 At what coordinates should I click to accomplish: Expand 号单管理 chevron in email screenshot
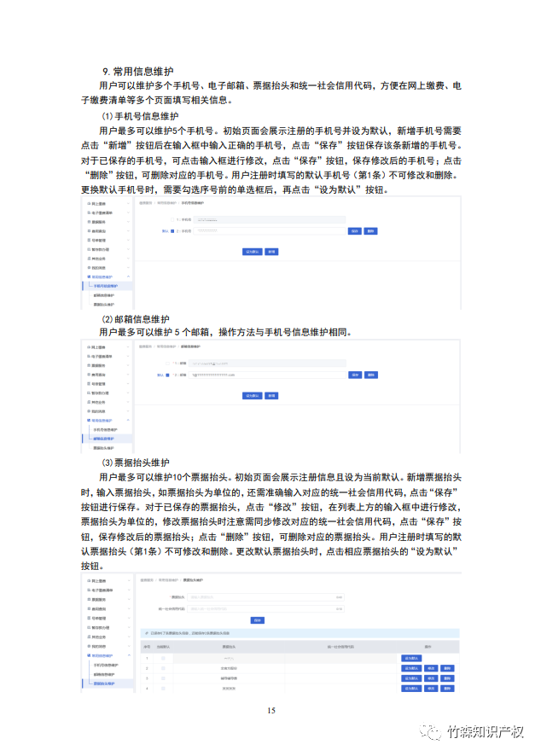coord(128,384)
